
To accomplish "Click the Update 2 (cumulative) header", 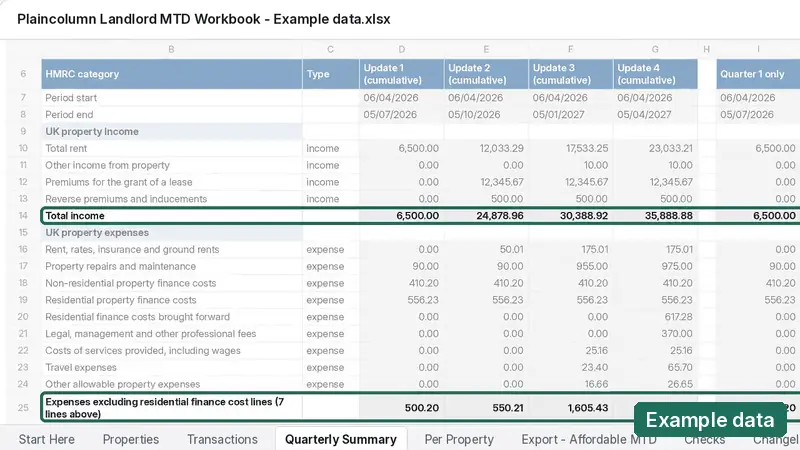I will click(486, 74).
